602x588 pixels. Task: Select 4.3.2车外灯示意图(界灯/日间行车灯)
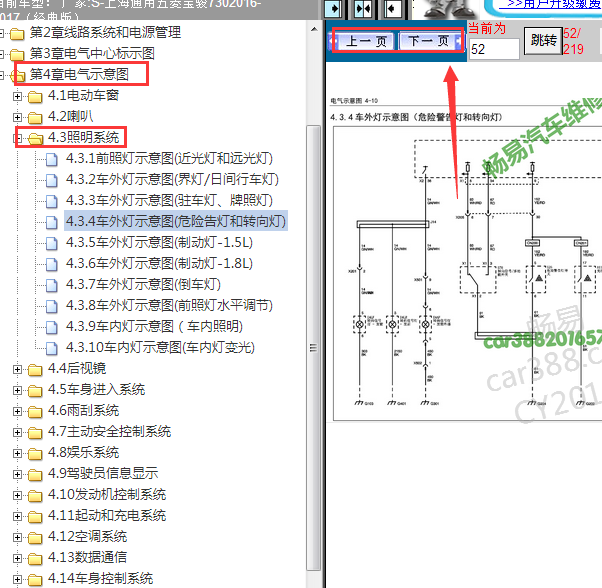172,180
